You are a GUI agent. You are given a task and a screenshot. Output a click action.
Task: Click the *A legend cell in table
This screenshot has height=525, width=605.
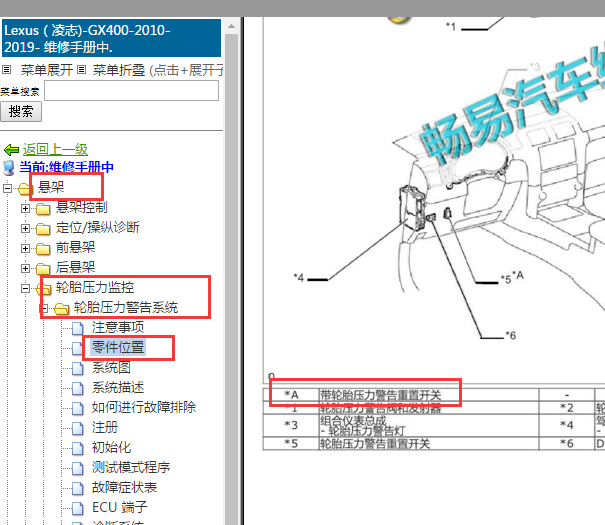click(291, 395)
